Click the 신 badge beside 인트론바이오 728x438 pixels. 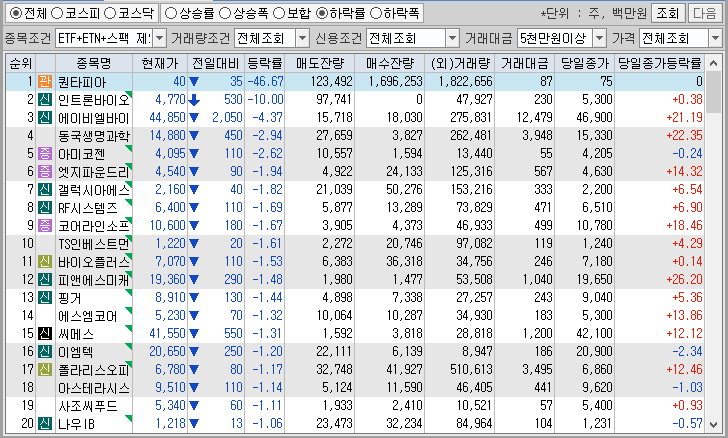(45, 99)
